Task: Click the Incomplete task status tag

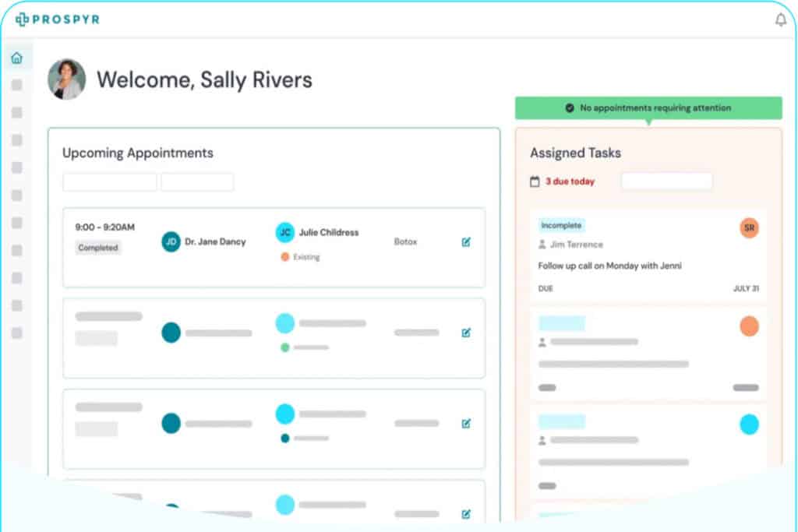Action: (561, 225)
